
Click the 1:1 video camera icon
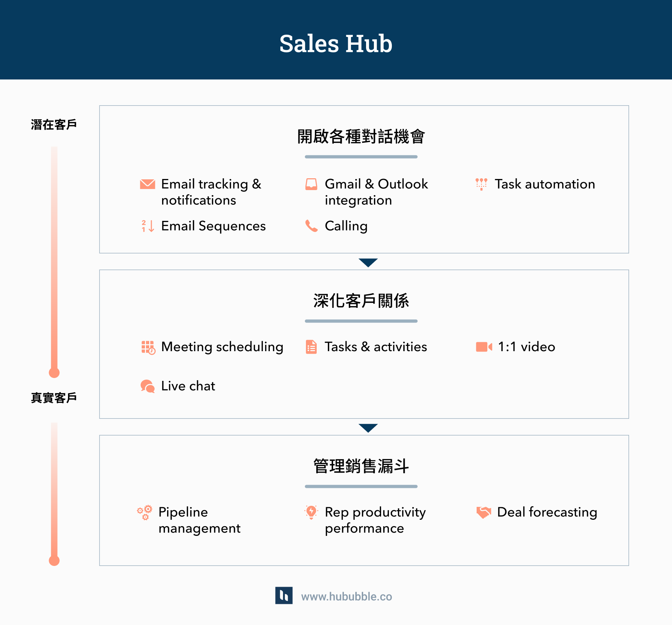point(484,347)
